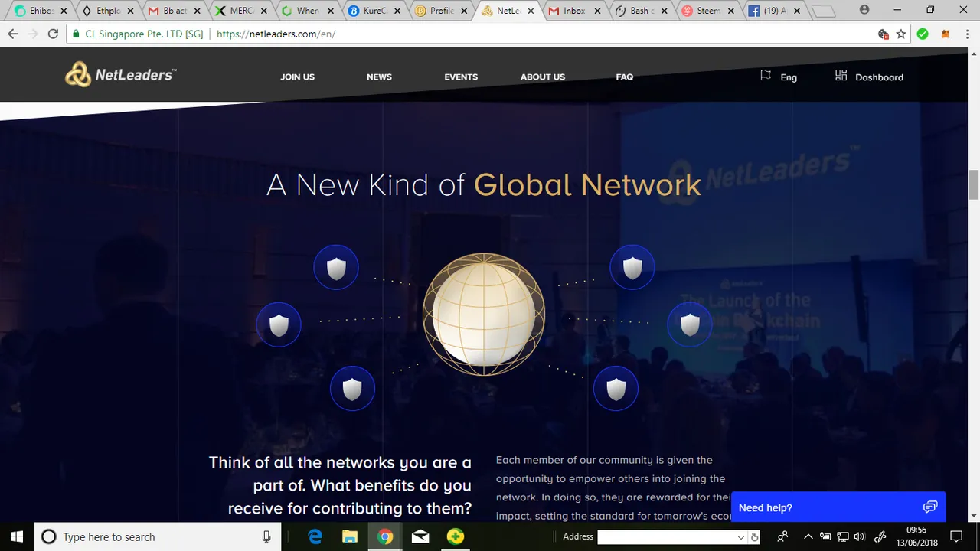Open the volume control in the system tray
This screenshot has height=551, width=980.
pos(859,536)
